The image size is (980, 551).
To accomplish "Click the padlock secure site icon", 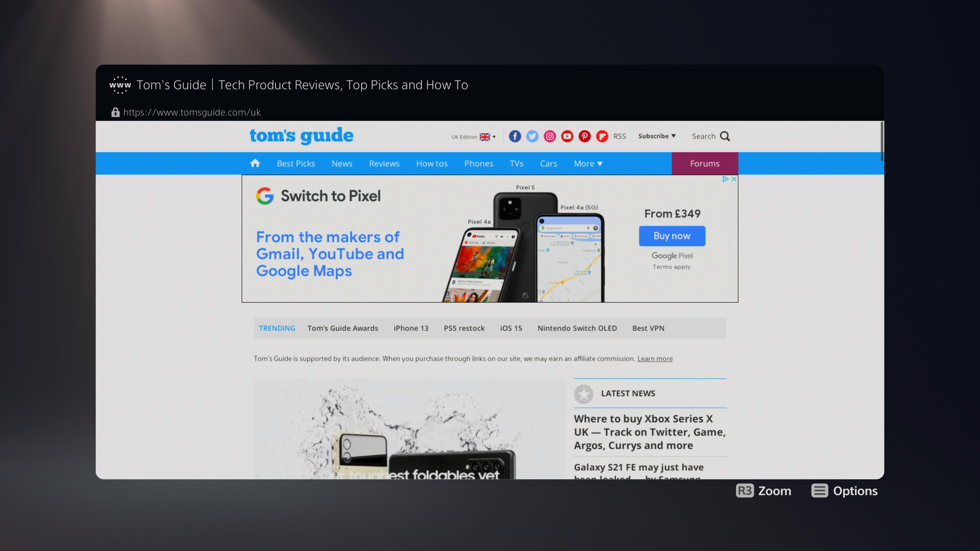I will 115,112.
